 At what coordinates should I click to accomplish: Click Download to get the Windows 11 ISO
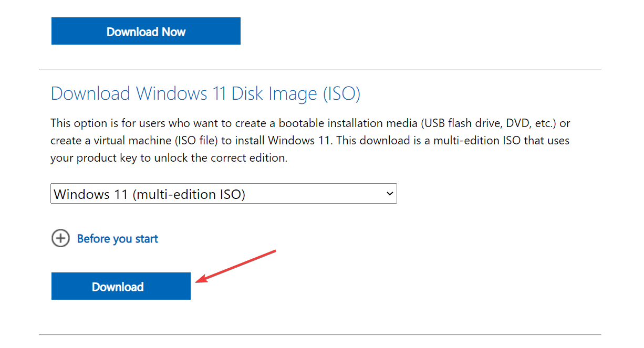tap(120, 286)
